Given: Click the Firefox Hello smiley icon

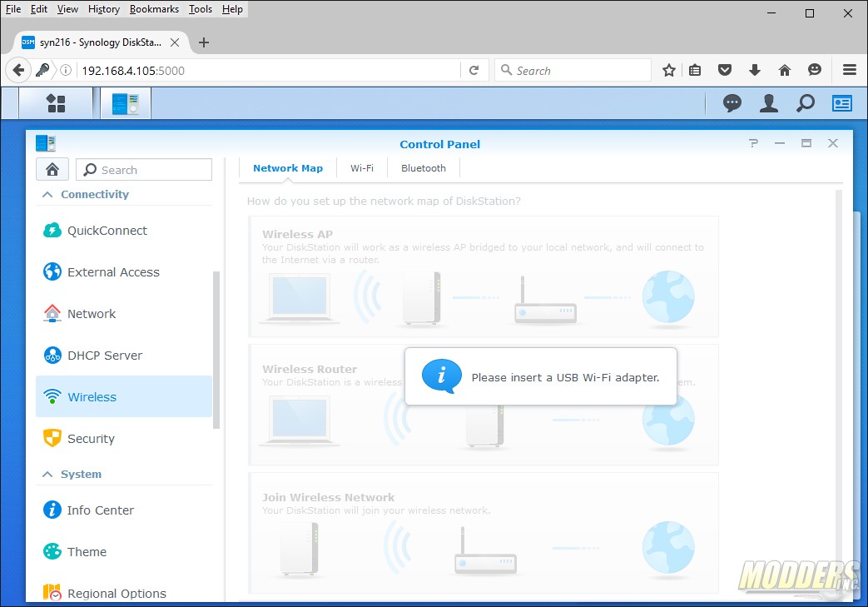Looking at the screenshot, I should (814, 70).
